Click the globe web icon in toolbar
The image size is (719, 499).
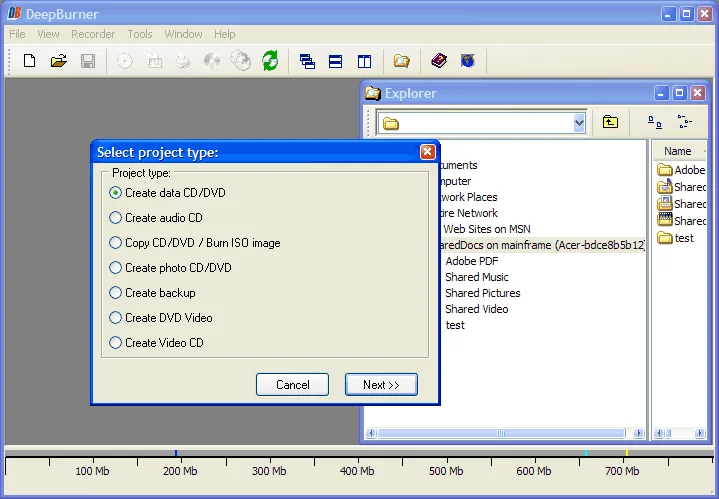coord(468,61)
